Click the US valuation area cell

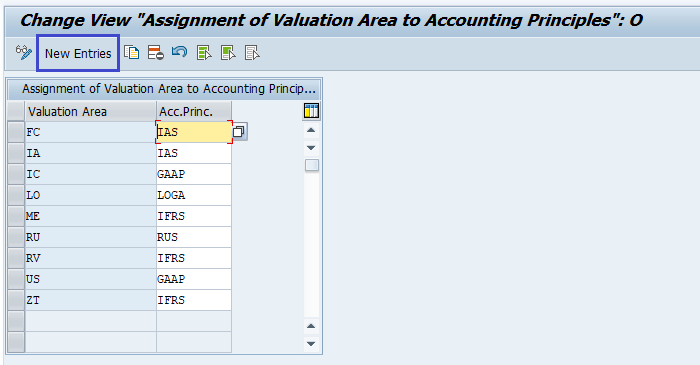[91, 279]
